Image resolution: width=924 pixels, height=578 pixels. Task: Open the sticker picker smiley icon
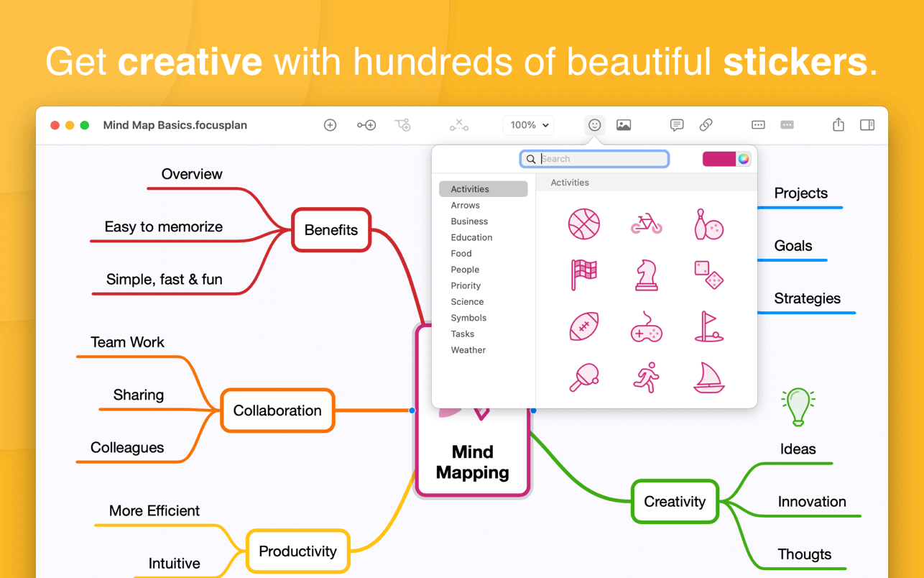[594, 125]
